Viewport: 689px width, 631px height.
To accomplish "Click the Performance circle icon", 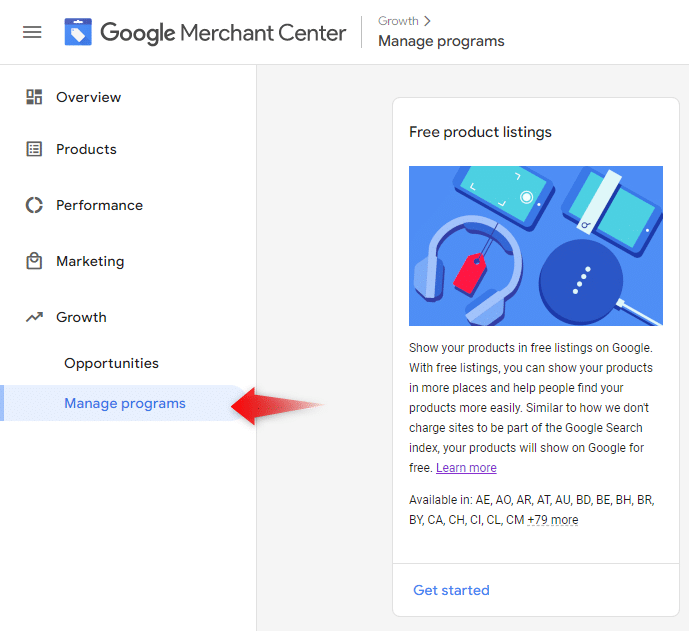I will coord(34,205).
